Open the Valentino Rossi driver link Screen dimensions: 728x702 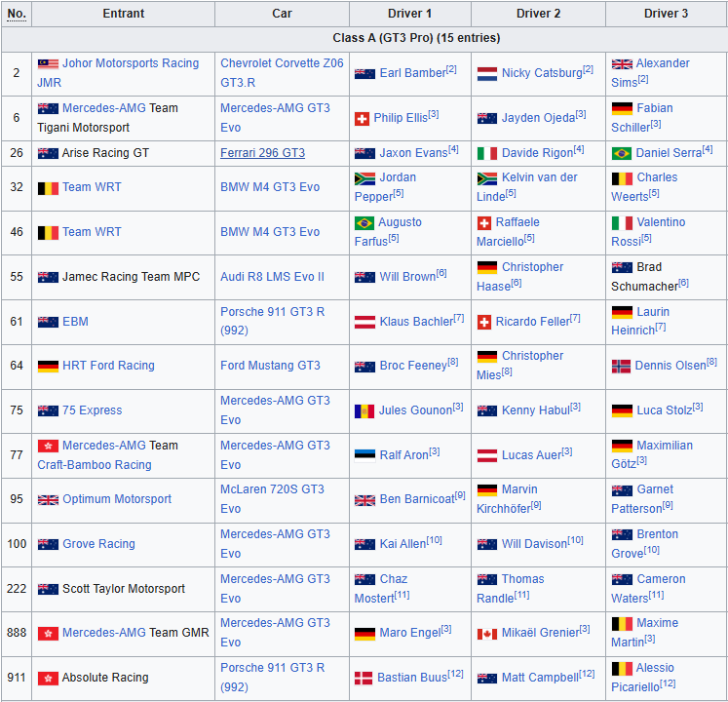point(648,231)
